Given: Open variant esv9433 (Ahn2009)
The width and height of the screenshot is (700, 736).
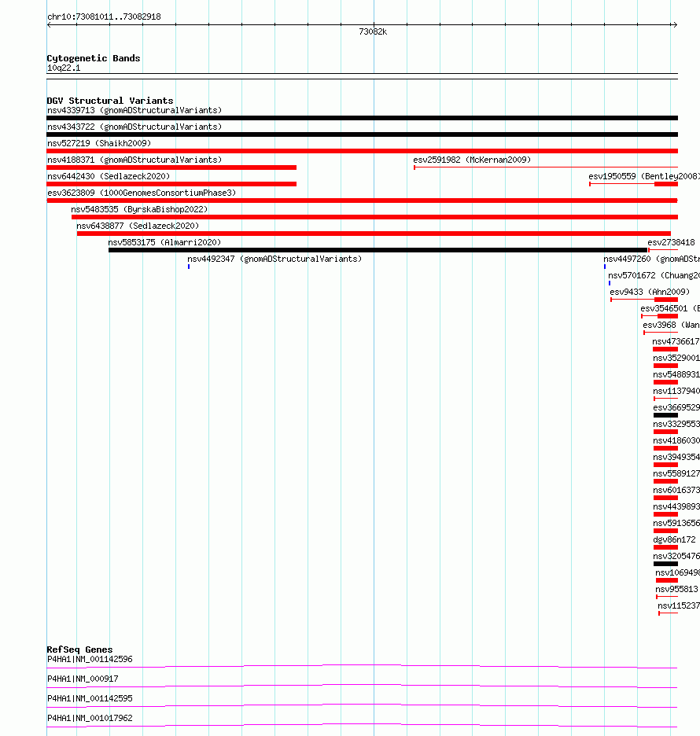Looking at the screenshot, I should 650,292.
